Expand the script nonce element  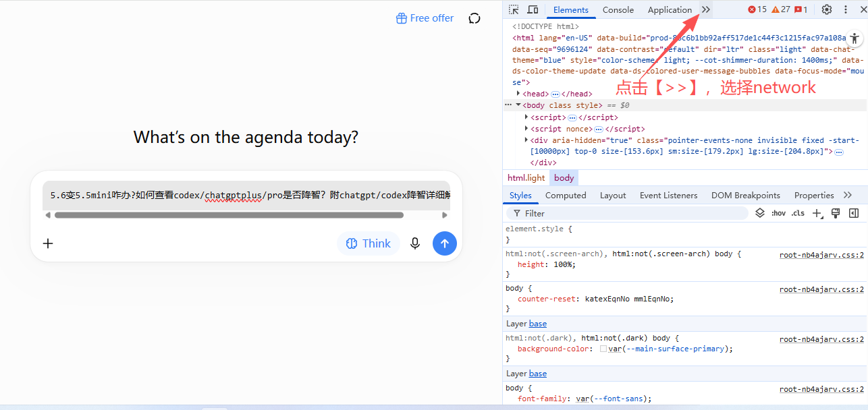pos(526,129)
